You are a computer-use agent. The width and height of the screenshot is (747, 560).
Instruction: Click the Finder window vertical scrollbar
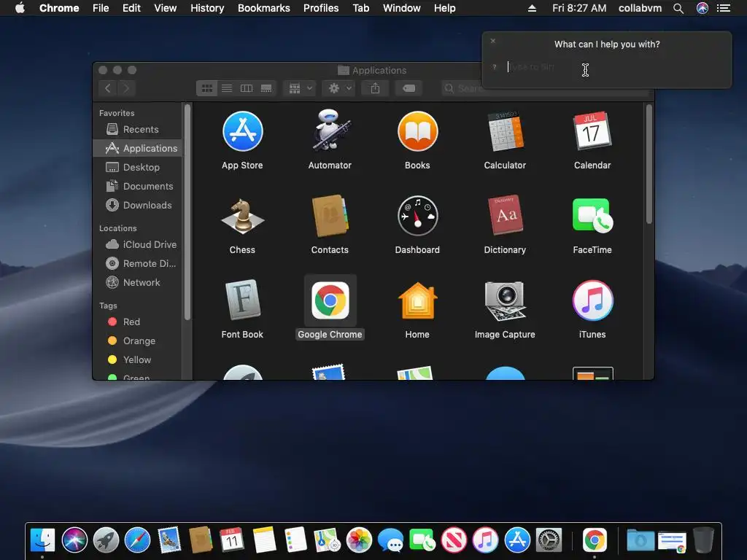pos(649,164)
